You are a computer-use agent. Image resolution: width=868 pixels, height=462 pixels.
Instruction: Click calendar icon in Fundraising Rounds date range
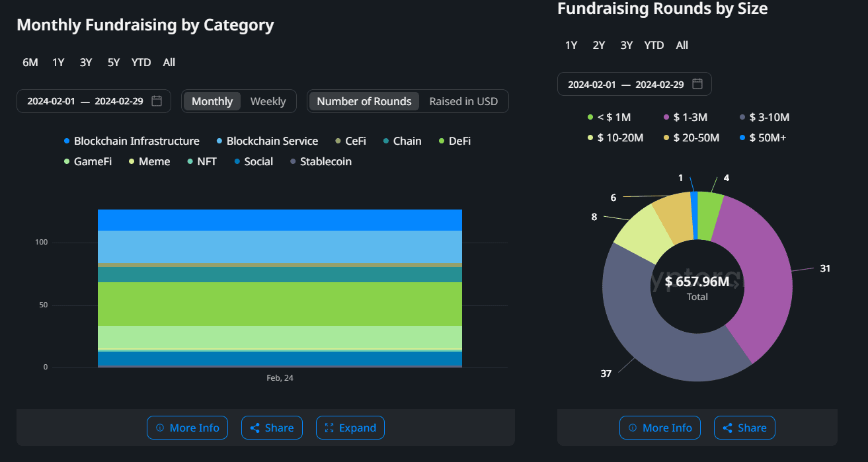click(x=697, y=84)
